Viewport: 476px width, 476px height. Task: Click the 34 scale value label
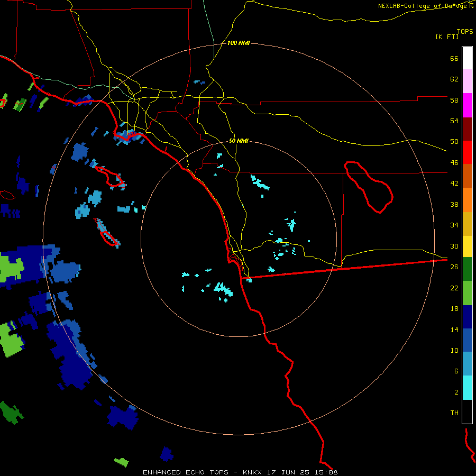[454, 225]
